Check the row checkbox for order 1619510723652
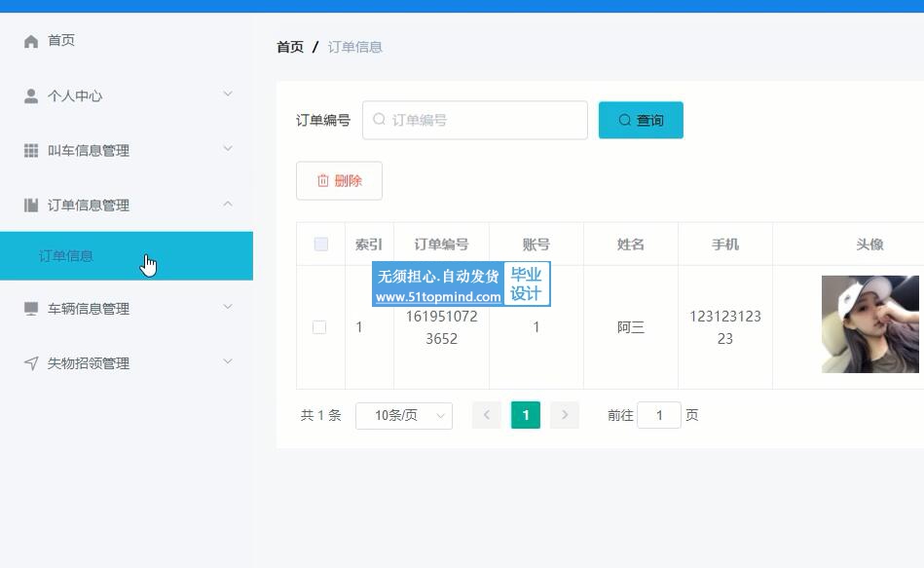Image resolution: width=924 pixels, height=568 pixels. [319, 327]
